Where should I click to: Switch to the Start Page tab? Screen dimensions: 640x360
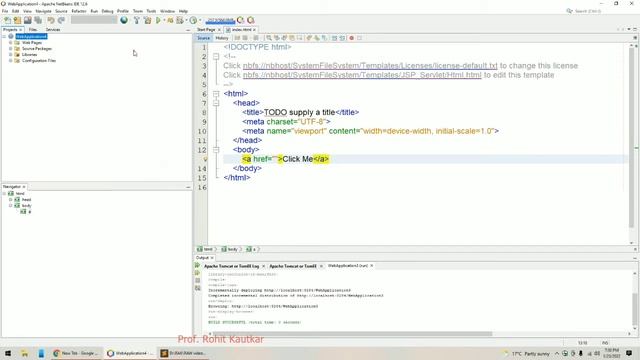(206, 30)
